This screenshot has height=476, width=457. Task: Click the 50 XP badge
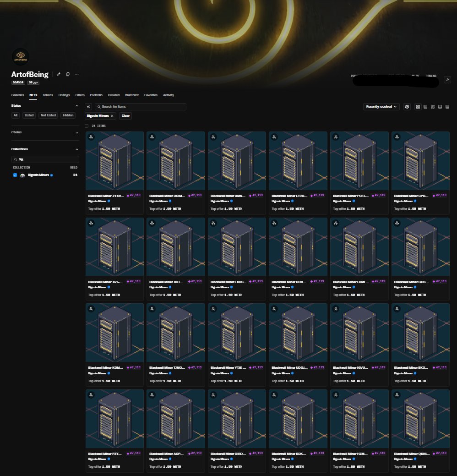pos(33,82)
